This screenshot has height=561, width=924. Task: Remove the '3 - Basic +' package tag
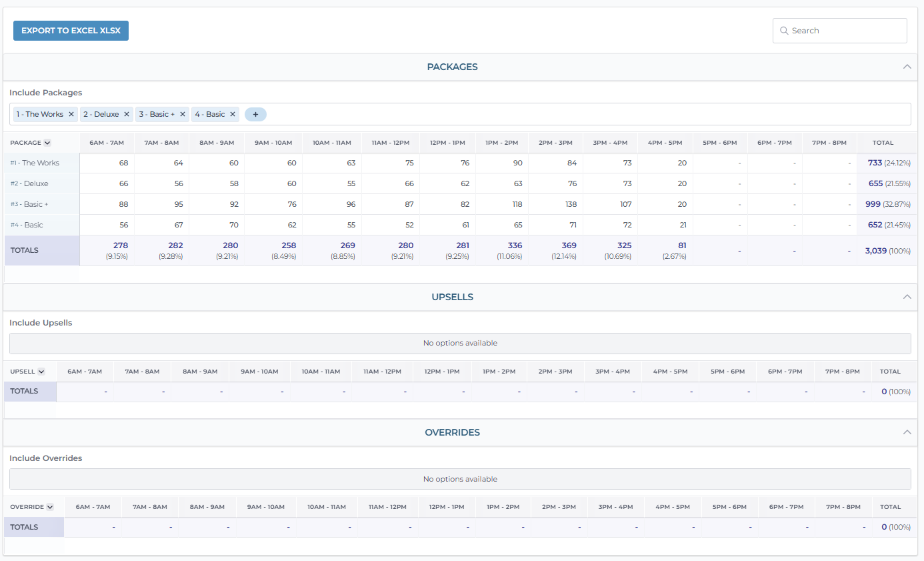(x=183, y=114)
